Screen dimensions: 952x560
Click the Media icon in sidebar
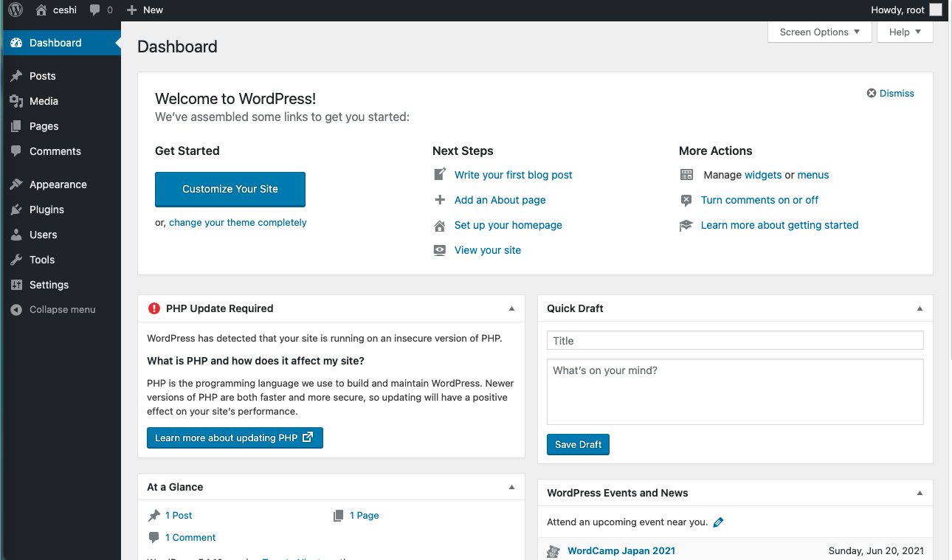(16, 101)
